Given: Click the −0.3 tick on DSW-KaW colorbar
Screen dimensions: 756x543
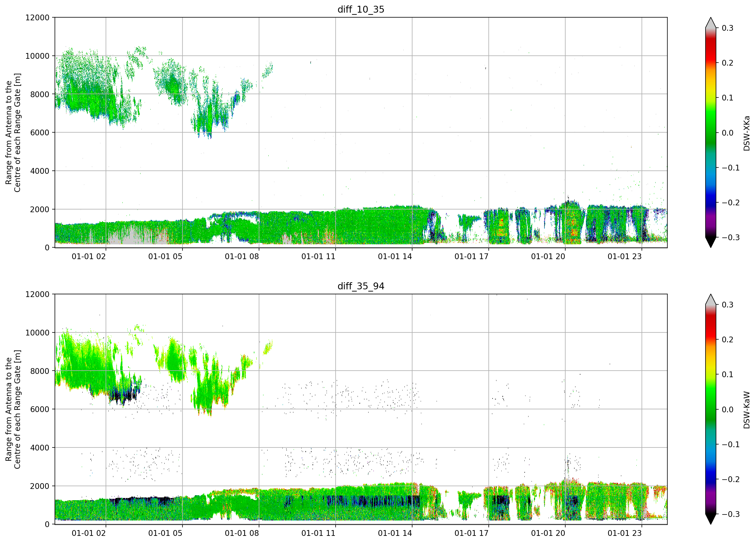Looking at the screenshot, I should 731,514.
